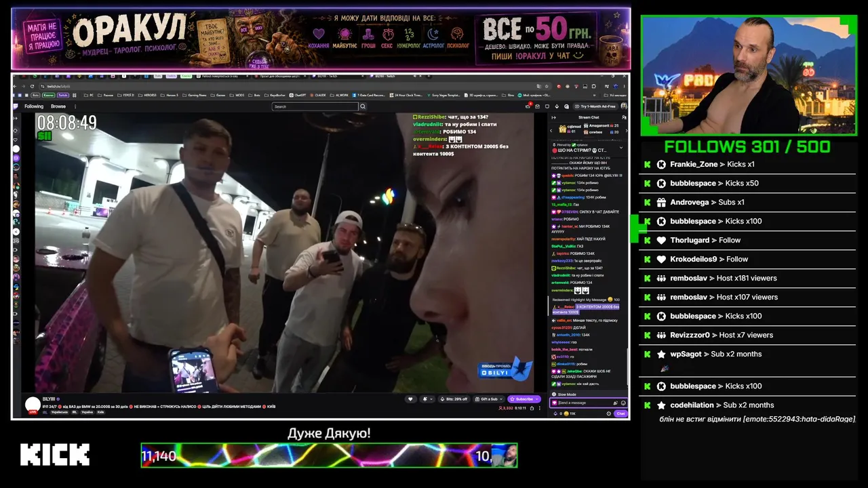Click the Bits: 29% off button
The width and height of the screenshot is (868, 488).
tap(454, 399)
